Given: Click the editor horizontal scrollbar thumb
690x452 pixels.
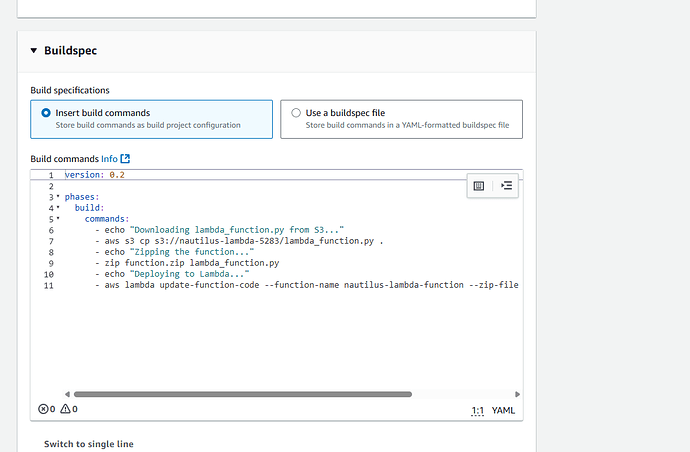Looking at the screenshot, I should 242,394.
